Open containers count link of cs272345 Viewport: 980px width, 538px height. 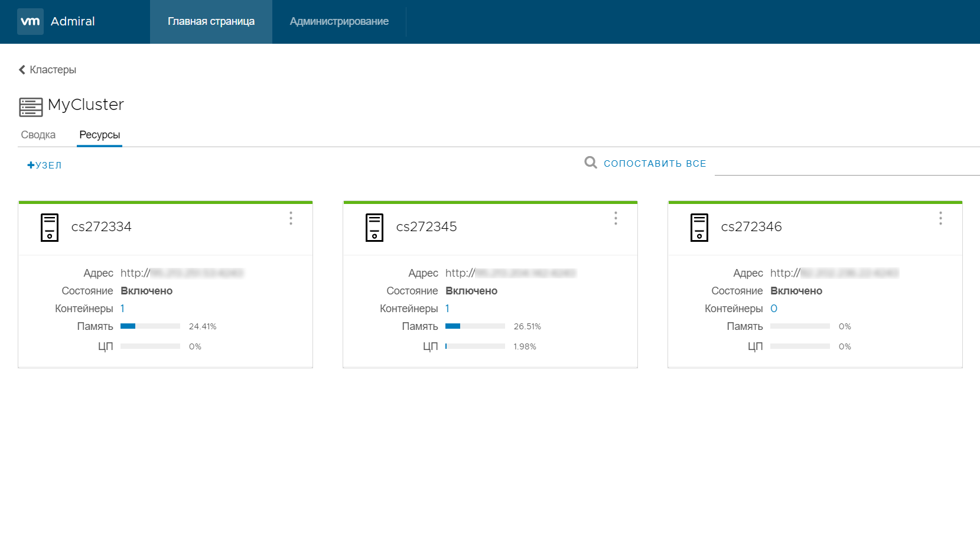click(x=447, y=309)
